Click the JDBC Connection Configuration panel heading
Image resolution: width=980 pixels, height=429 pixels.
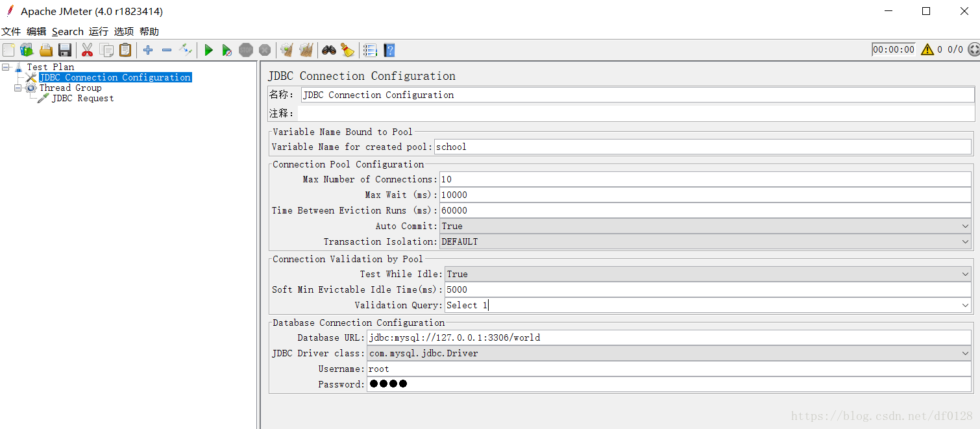[x=361, y=76]
